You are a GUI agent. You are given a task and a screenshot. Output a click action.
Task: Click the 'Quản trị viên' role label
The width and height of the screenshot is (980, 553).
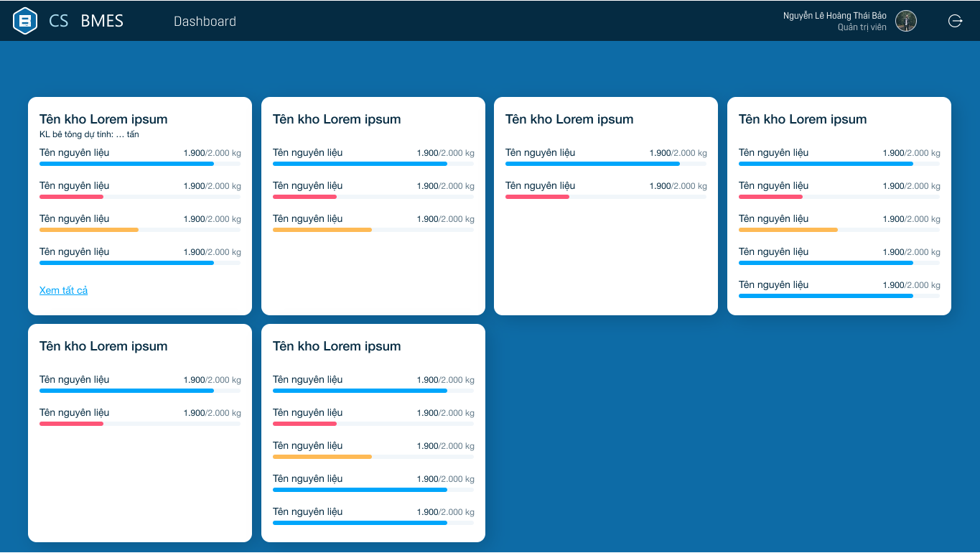tap(862, 27)
